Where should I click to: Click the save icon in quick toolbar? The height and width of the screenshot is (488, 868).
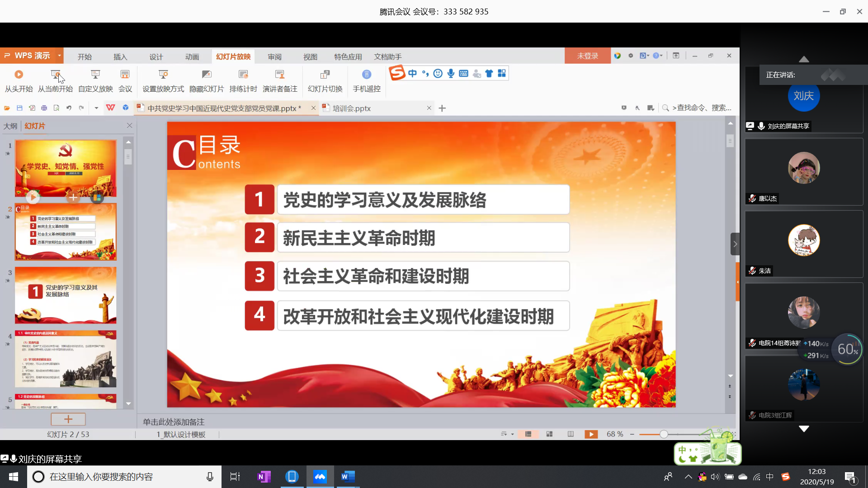point(19,108)
